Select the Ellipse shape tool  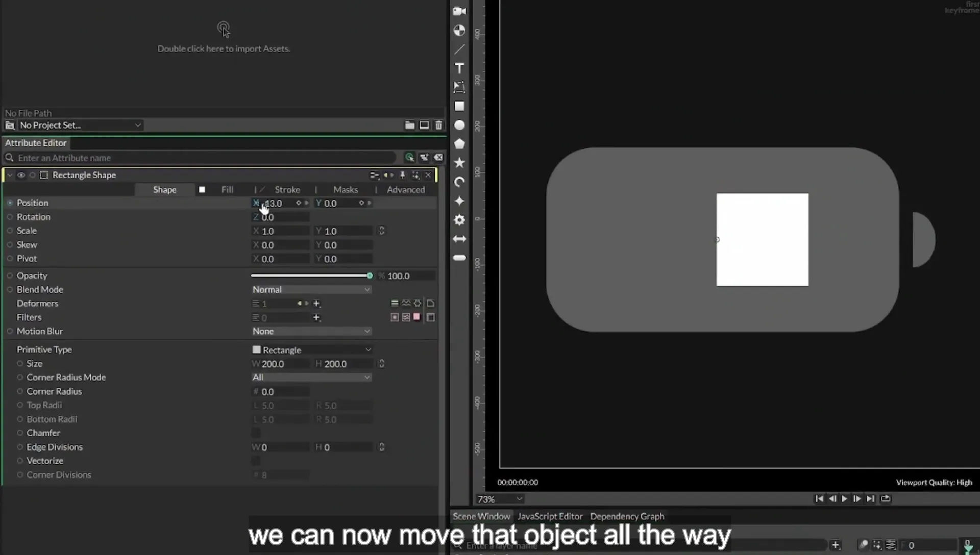[x=459, y=125]
